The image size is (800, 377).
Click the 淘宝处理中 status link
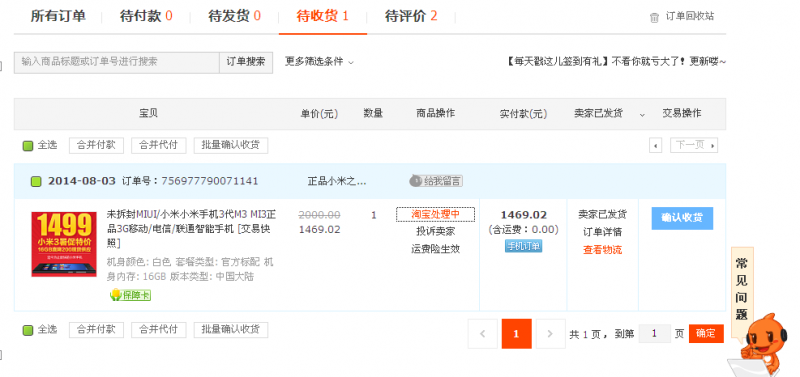[435, 215]
